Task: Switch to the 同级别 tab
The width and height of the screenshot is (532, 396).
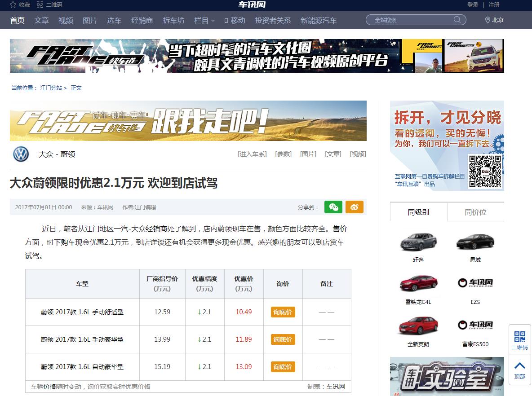Action: (x=418, y=212)
